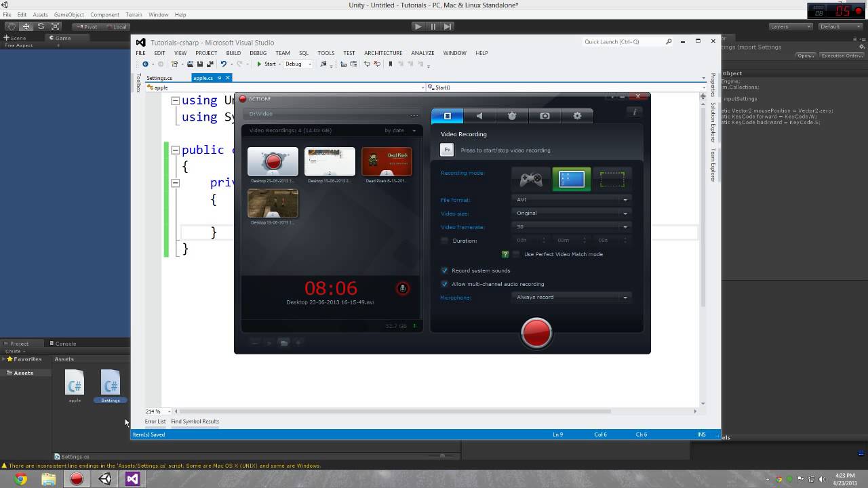This screenshot has height=488, width=868.
Task: Uncheck Allow multi-channel audio recording
Action: [445, 284]
